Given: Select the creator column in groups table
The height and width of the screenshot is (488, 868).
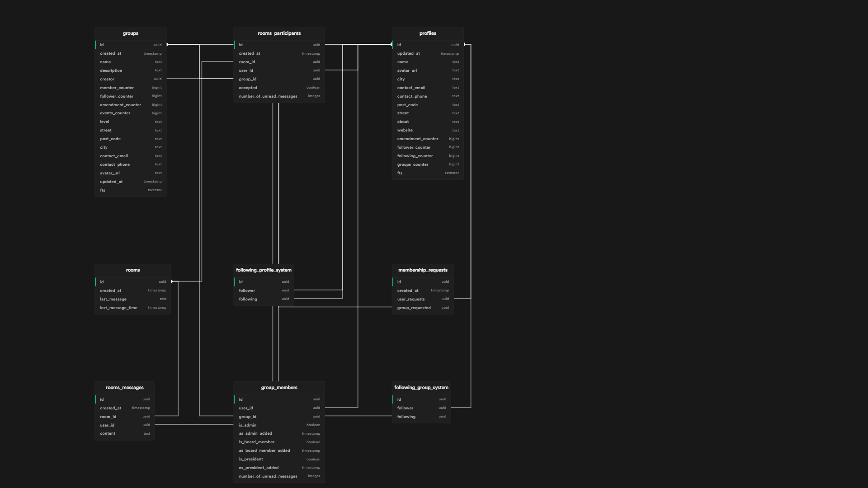Looking at the screenshot, I should tap(107, 79).
